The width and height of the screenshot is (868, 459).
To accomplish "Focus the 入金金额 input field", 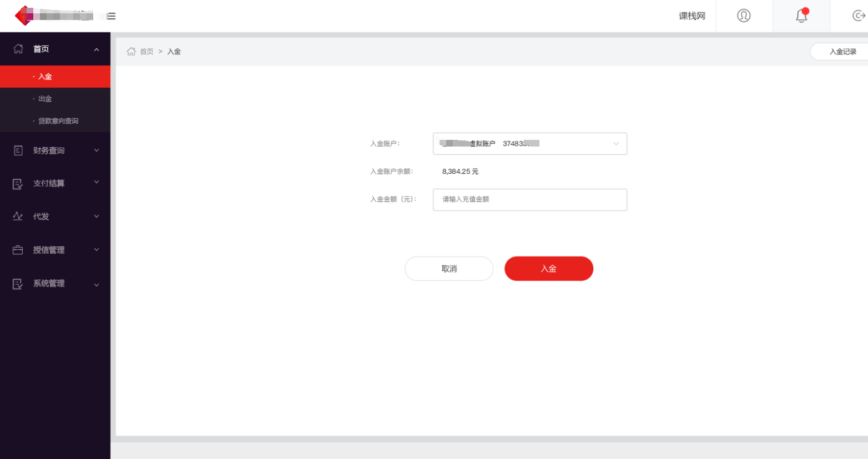I will pyautogui.click(x=530, y=200).
